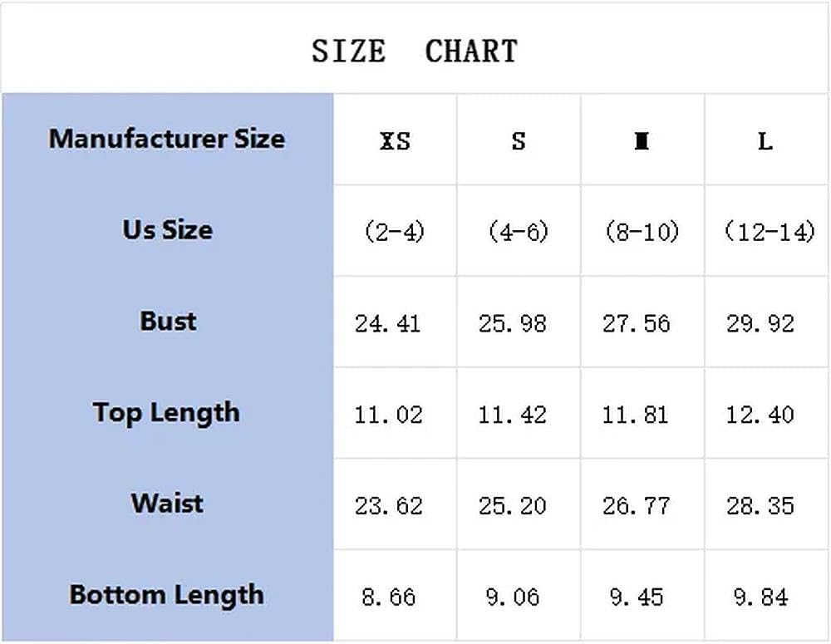Select the Manufacturer Size row header
Viewport: 831px width, 644px height.
pos(167,139)
